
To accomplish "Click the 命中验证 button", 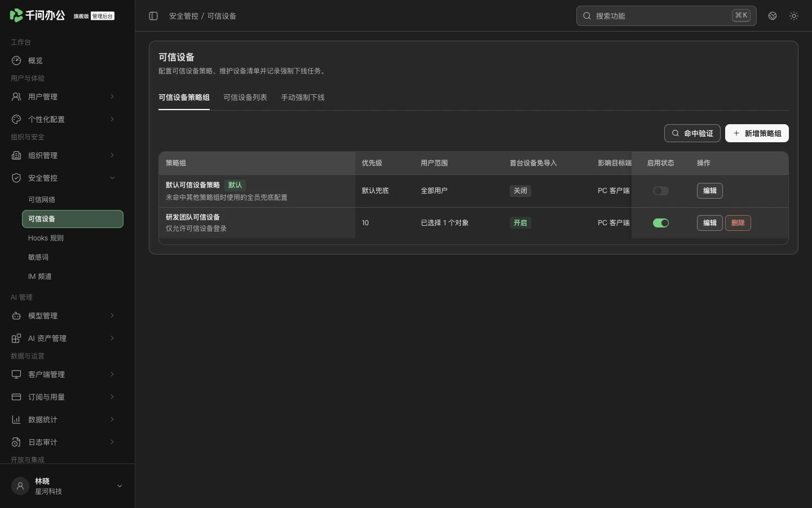I will pos(692,133).
